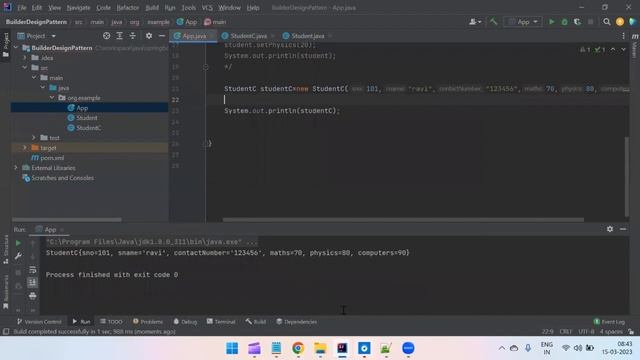The height and width of the screenshot is (360, 640).
Task: Open Terminal tool window
Action: (x=221, y=322)
